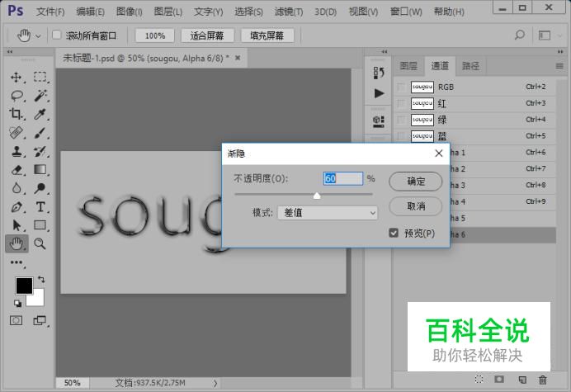Save selection as channel
Image resolution: width=571 pixels, height=392 pixels.
pos(499,380)
